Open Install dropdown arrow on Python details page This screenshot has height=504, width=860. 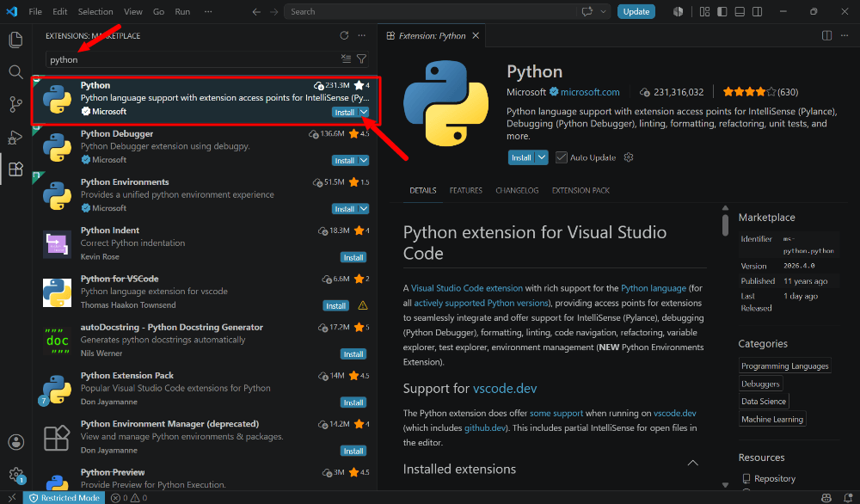pos(542,157)
